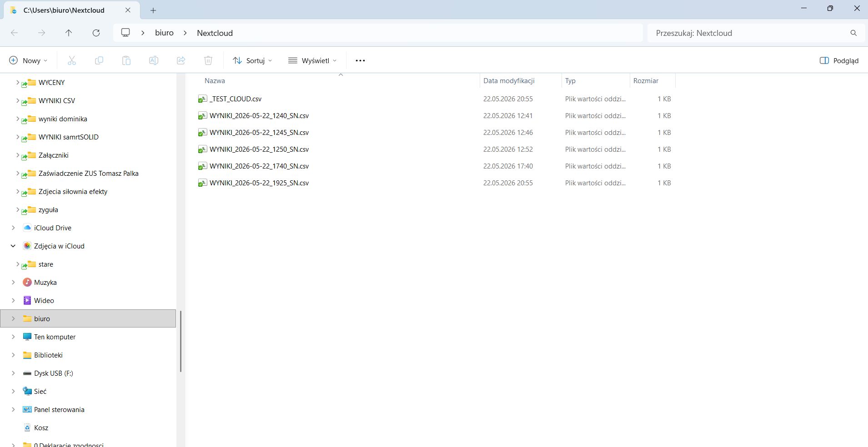The image size is (868, 447).
Task: Select the Panel sterowania item
Action: tap(59, 409)
